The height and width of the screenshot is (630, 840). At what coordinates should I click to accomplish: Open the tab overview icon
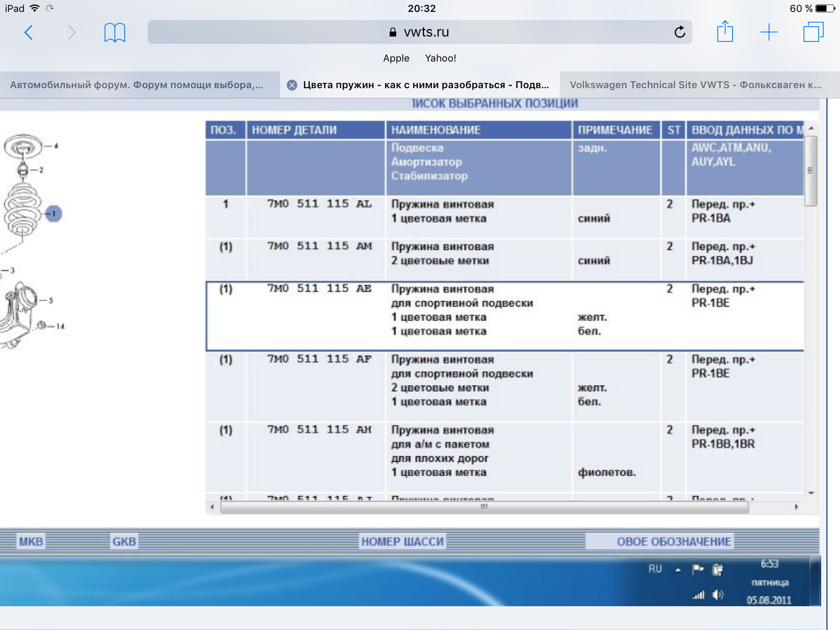813,32
